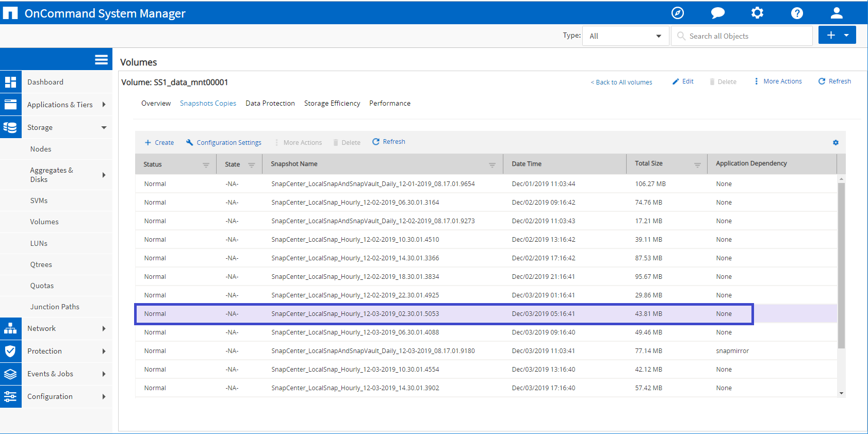Open filter for Status column
Viewport: 868px width, 434px height.
[x=206, y=165]
